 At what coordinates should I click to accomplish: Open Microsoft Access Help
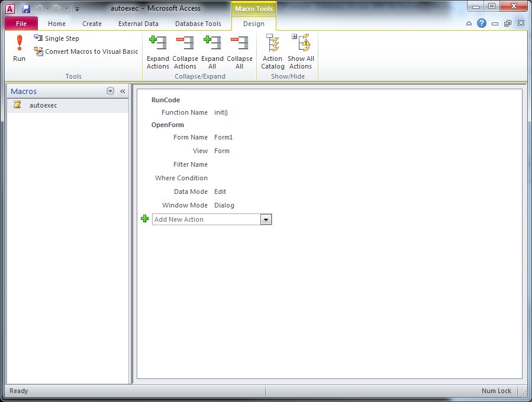tap(482, 24)
